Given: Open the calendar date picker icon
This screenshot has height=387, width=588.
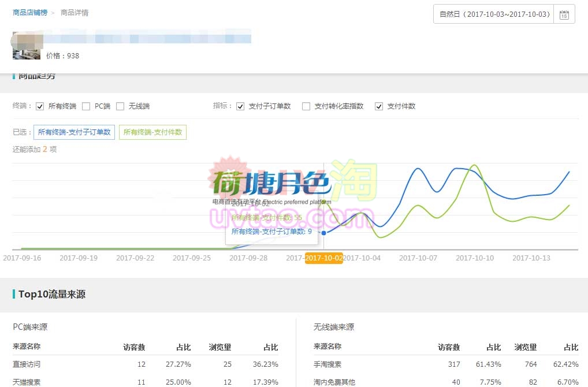Looking at the screenshot, I should tap(564, 14).
